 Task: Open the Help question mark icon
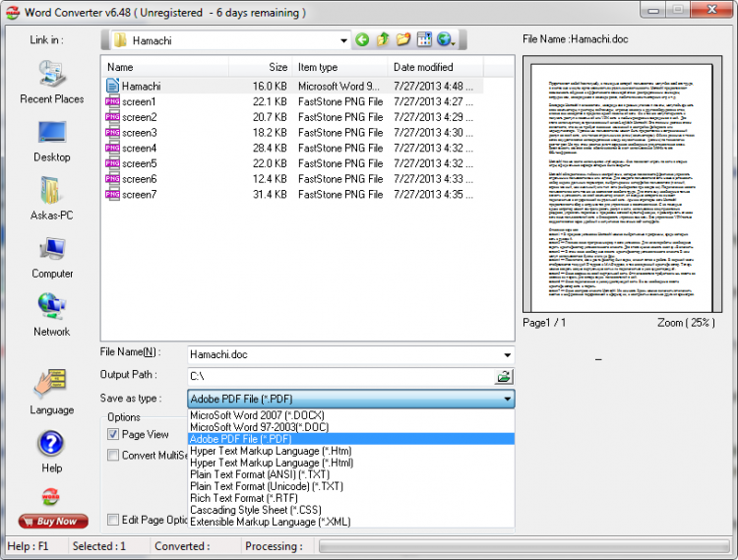(51, 443)
